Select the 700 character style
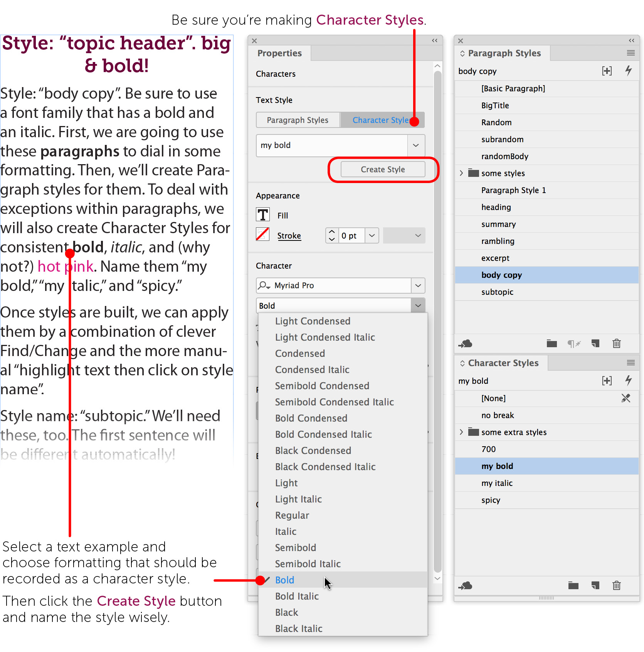Image resolution: width=644 pixels, height=652 pixels. [x=546, y=449]
